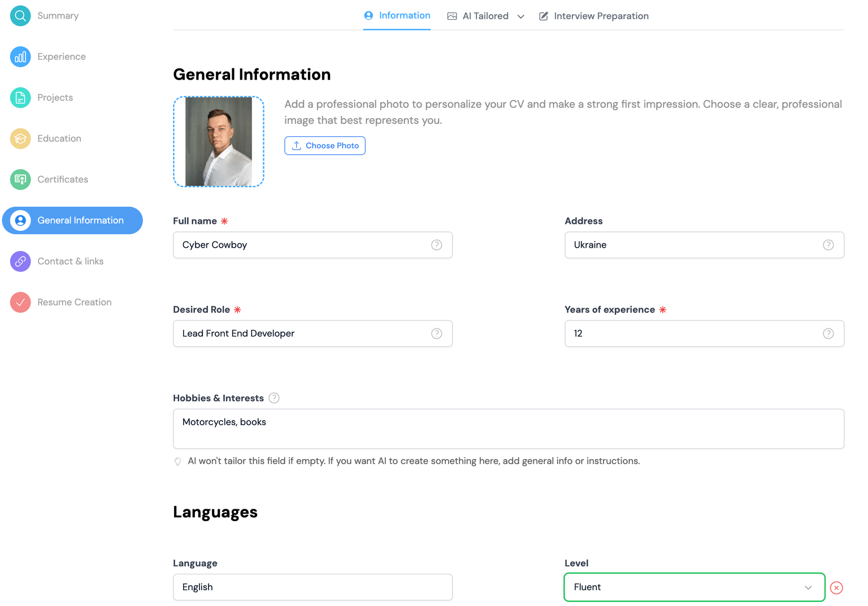The width and height of the screenshot is (868, 606).
Task: Click the Years of experience field
Action: click(704, 334)
